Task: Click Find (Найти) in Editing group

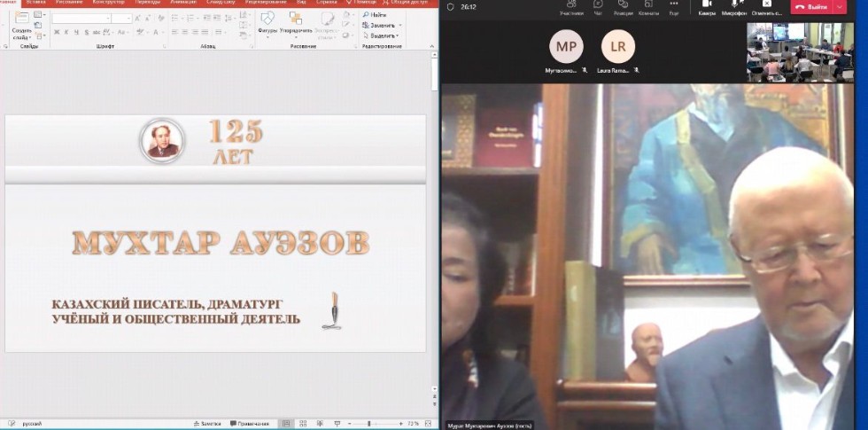Action: click(x=376, y=15)
